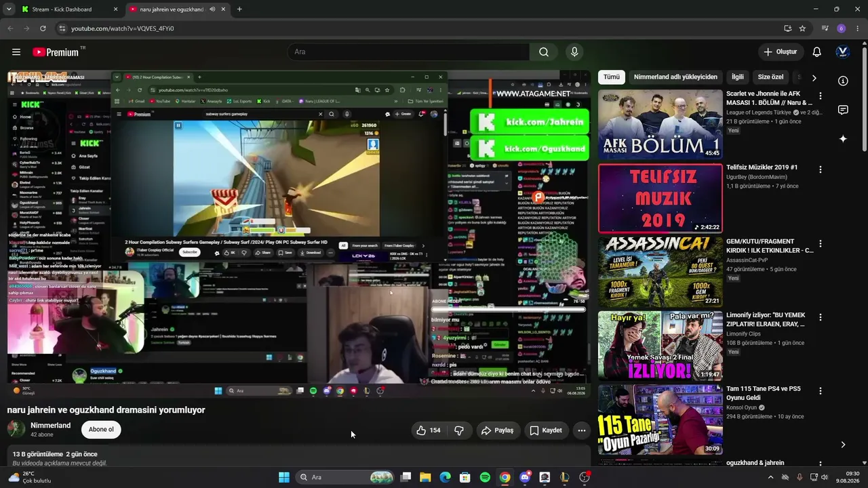Click the YouTube search field
The width and height of the screenshot is (868, 488).
[x=409, y=52]
